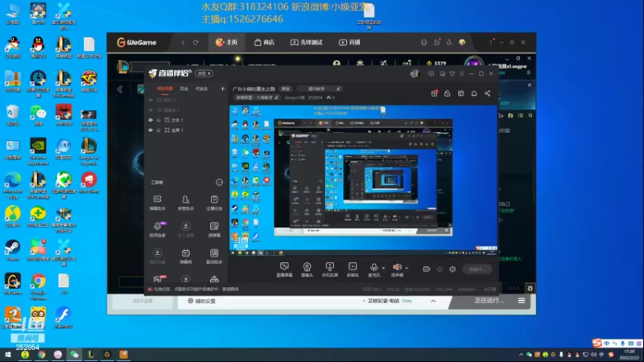The width and height of the screenshot is (644, 362).
Task: Open 辅助设置 in the WeGame bottom bar
Action: tap(202, 301)
